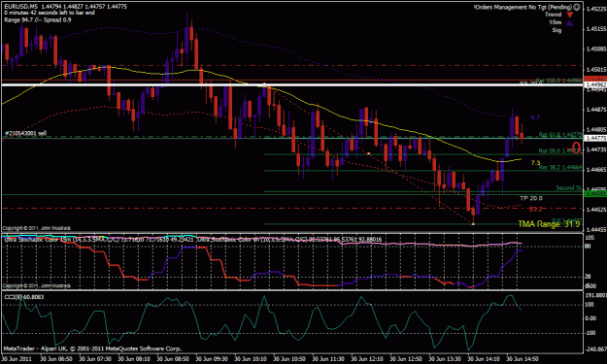Screen dimensions: 607x364
Task: Click the 'TP 20.0' take-profit label
Action: [x=531, y=198]
